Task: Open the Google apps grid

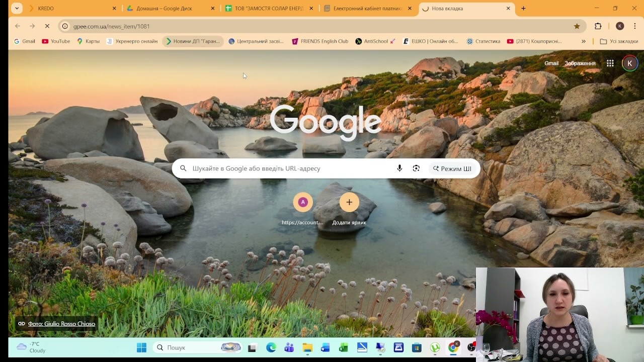Action: [x=610, y=63]
